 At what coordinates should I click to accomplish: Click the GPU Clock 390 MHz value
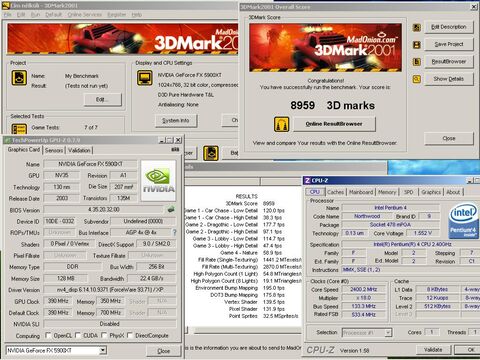[x=58, y=301]
